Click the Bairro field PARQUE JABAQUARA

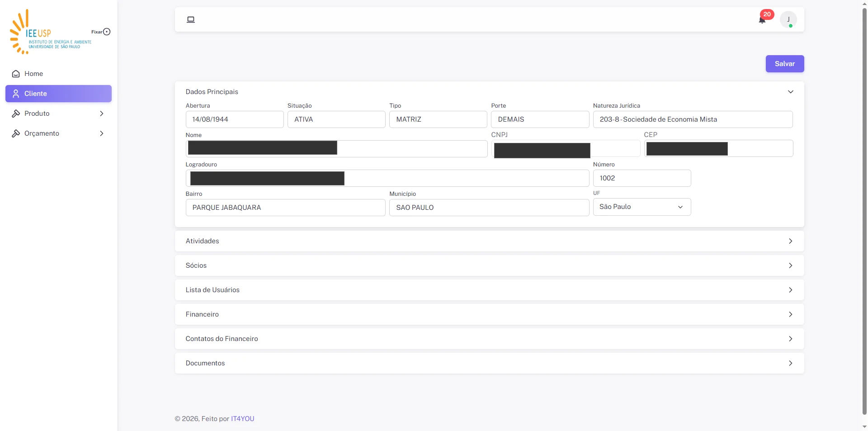286,208
